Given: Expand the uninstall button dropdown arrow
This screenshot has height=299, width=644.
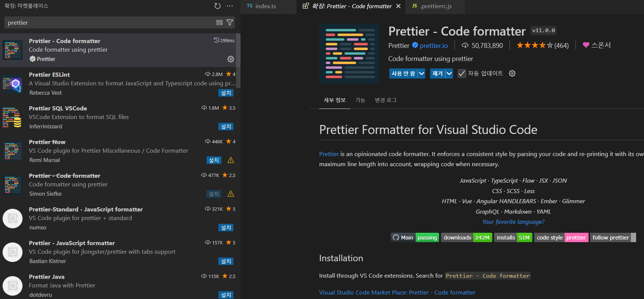Looking at the screenshot, I should [449, 73].
